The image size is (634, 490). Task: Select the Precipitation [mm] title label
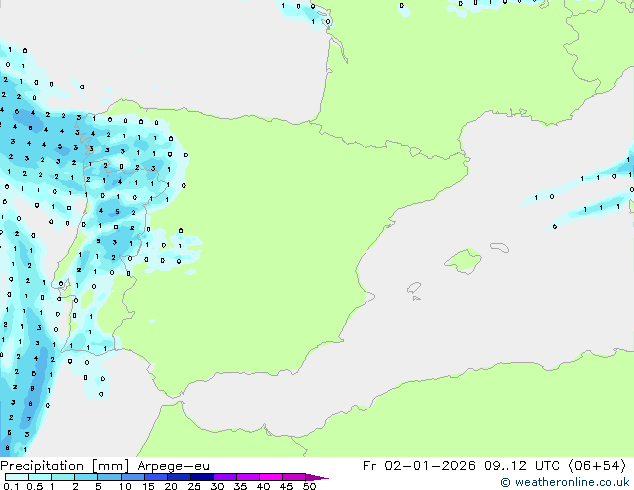point(64,465)
